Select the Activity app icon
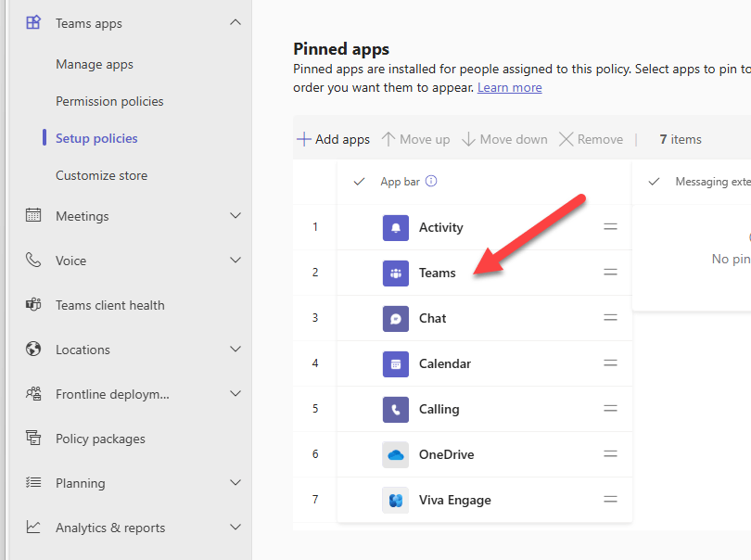This screenshot has height=560, width=751. tap(395, 227)
